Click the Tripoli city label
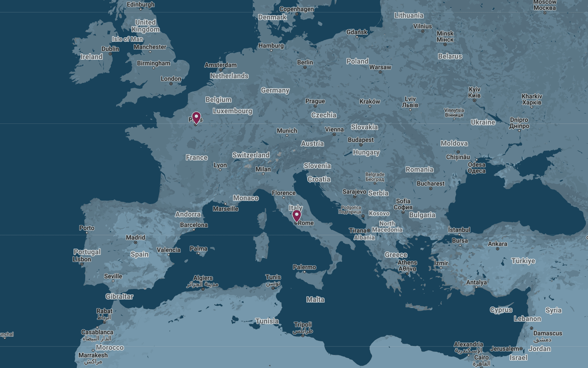 point(303,328)
